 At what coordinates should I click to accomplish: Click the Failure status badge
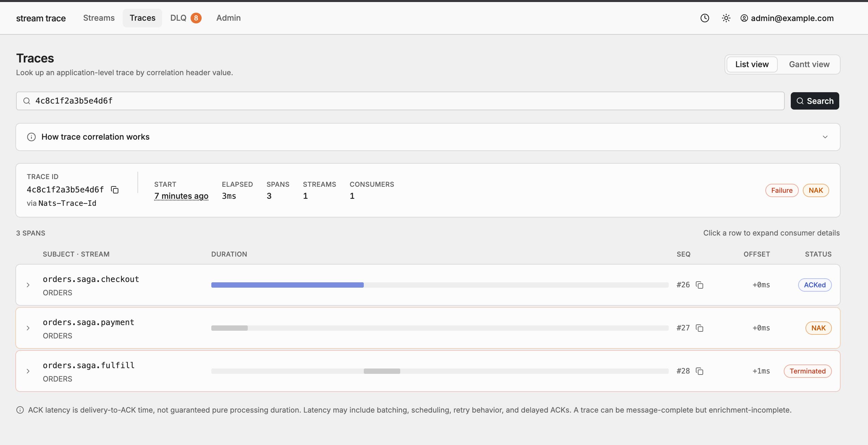click(782, 190)
